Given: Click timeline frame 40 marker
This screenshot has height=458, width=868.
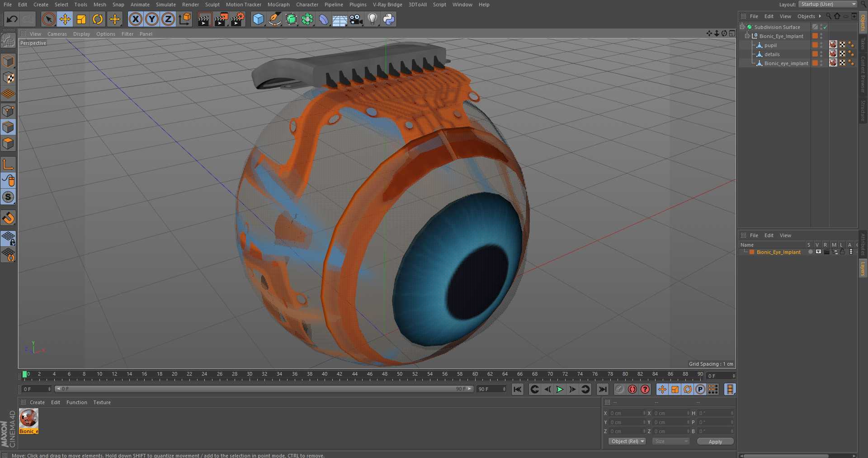Looking at the screenshot, I should click(324, 374).
